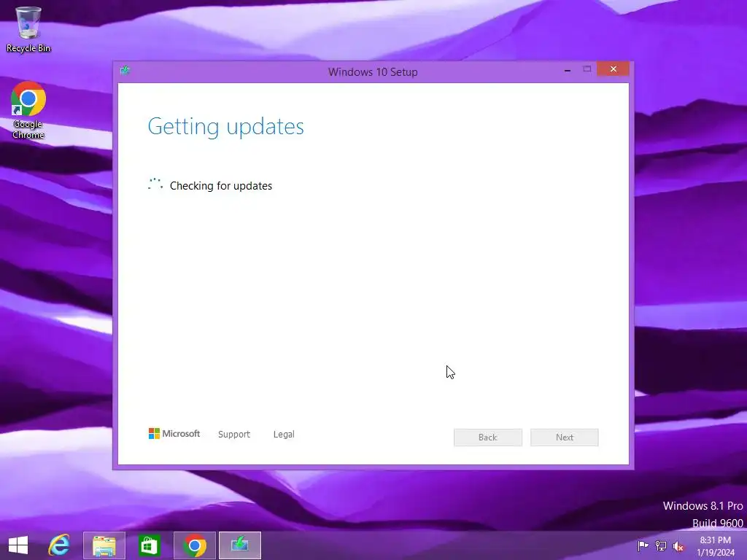Click the Back button

tap(488, 437)
